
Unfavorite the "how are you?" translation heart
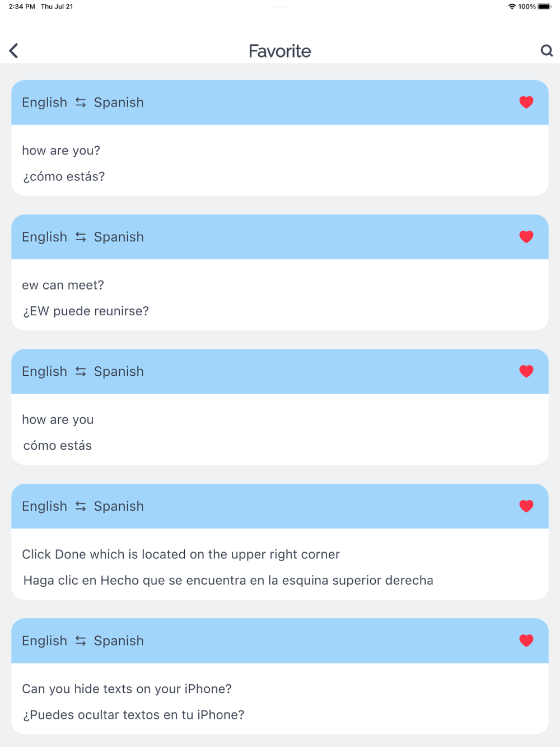526,102
